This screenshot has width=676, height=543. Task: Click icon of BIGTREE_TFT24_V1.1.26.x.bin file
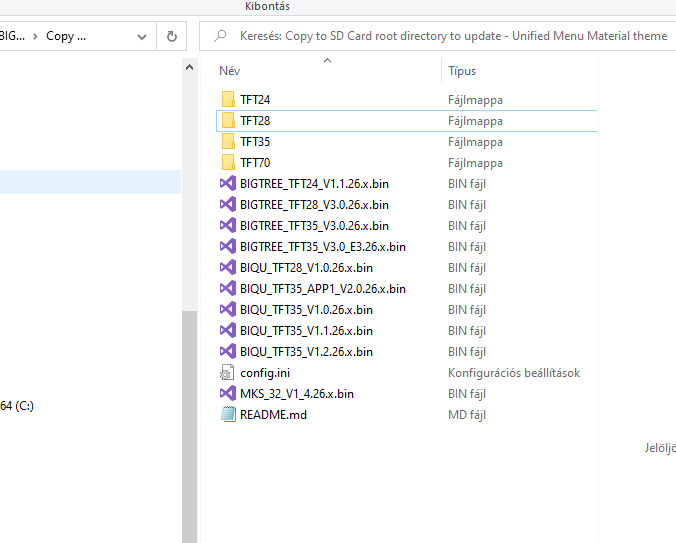(x=228, y=184)
